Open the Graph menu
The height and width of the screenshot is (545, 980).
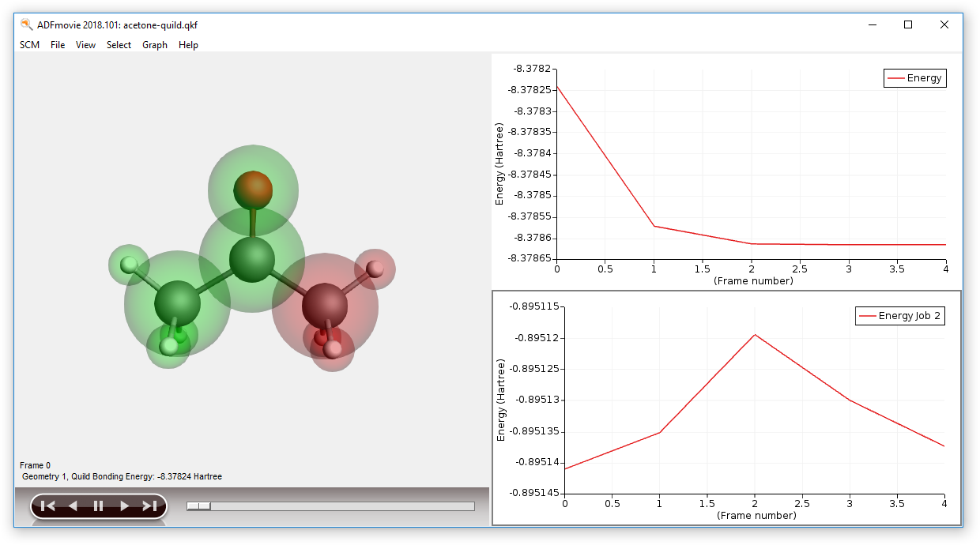(x=155, y=45)
